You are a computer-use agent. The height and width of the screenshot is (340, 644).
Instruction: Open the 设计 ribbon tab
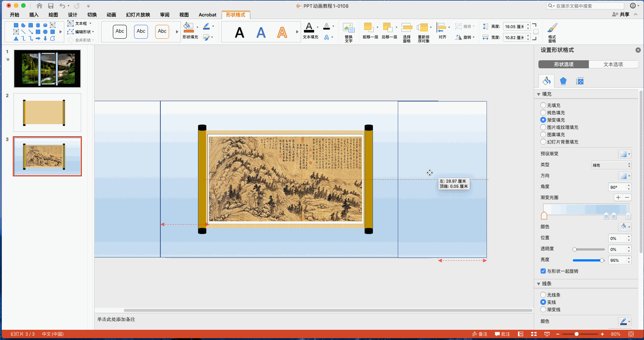coord(73,15)
